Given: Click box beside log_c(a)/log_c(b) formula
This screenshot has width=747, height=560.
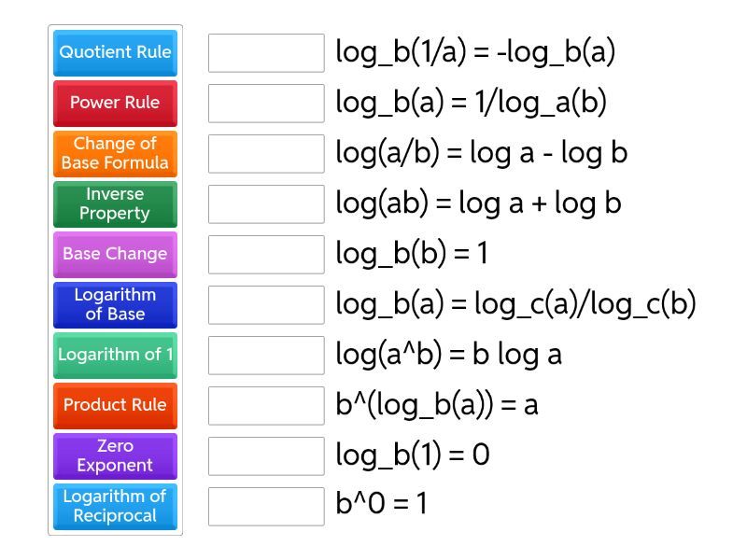Looking at the screenshot, I should point(266,305).
